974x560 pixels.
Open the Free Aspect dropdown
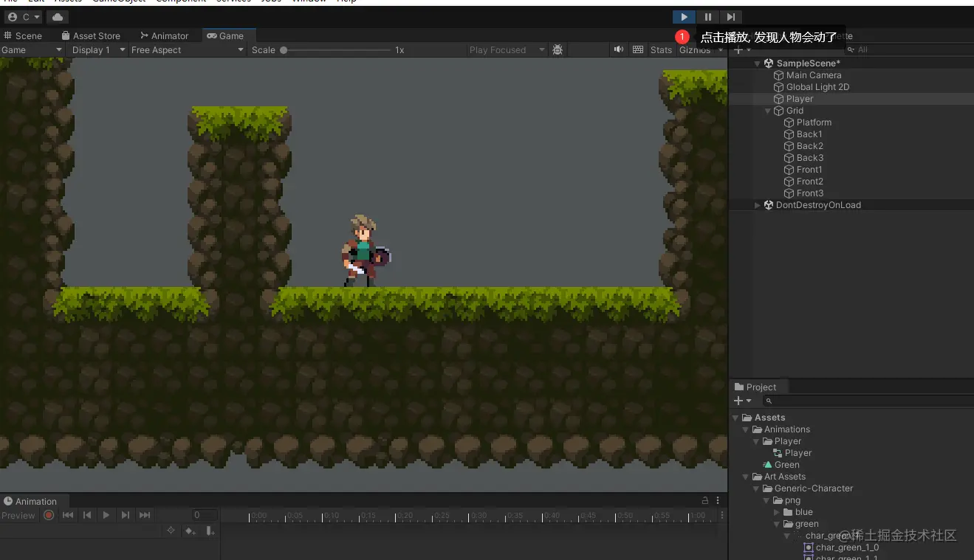187,50
